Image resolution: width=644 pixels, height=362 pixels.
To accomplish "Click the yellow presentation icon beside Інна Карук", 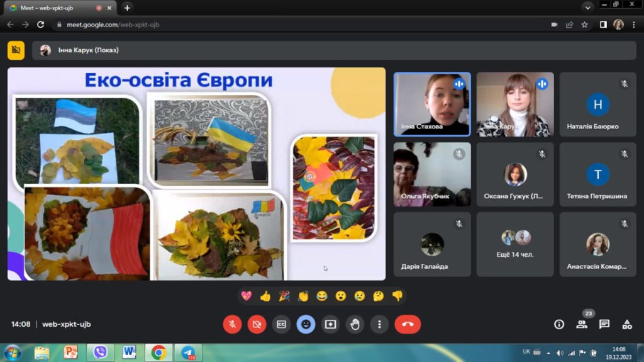I will [x=16, y=50].
